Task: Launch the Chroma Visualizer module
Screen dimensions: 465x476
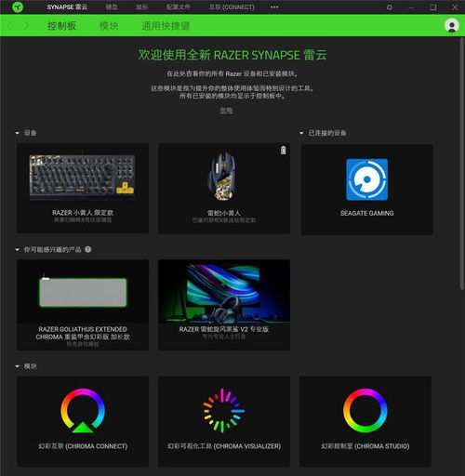Action: coord(224,421)
